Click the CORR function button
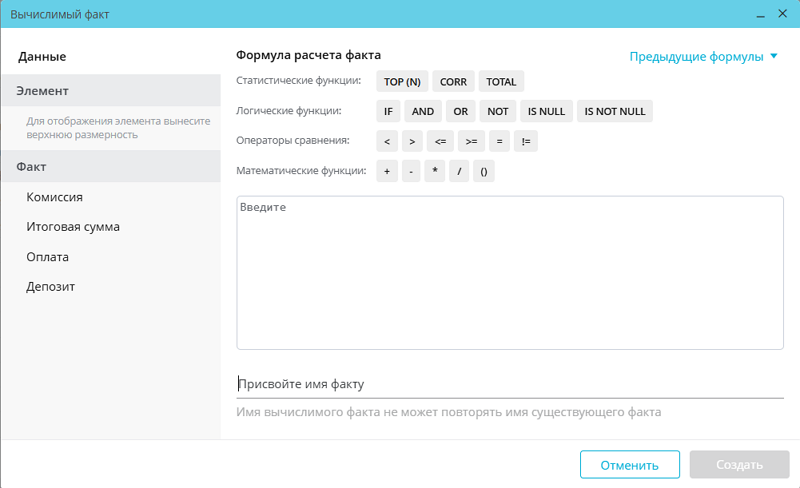 453,82
